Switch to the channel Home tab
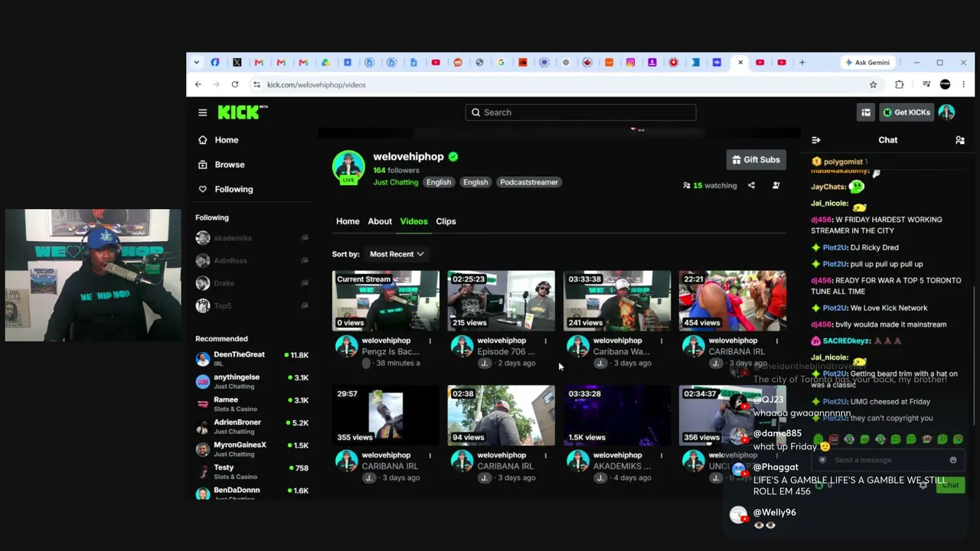The height and width of the screenshot is (551, 980). click(348, 221)
